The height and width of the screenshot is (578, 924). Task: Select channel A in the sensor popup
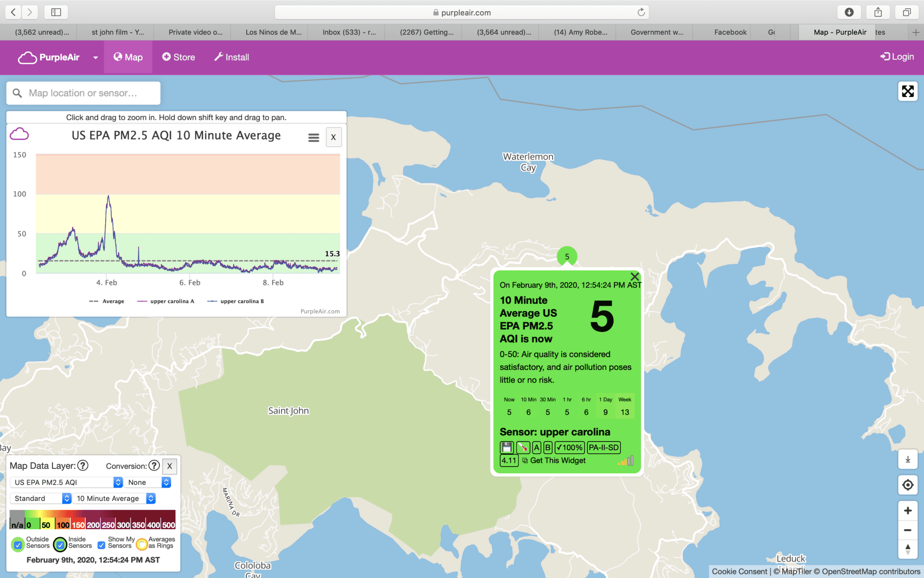pyautogui.click(x=536, y=447)
